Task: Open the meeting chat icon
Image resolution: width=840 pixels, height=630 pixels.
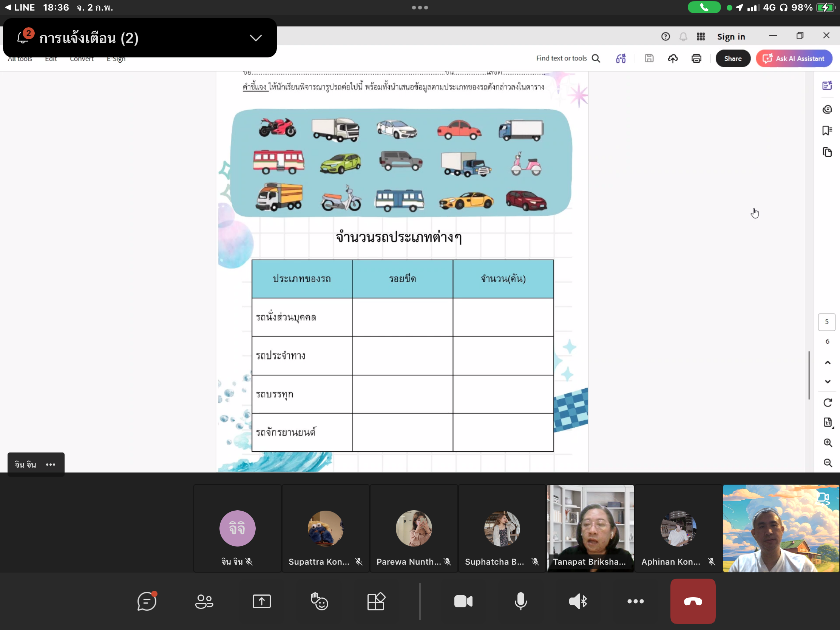Action: point(147,601)
